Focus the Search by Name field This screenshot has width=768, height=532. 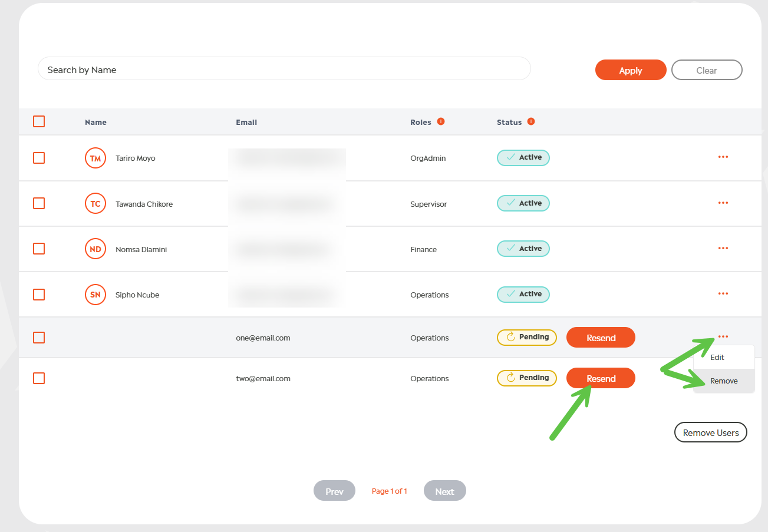coord(284,70)
